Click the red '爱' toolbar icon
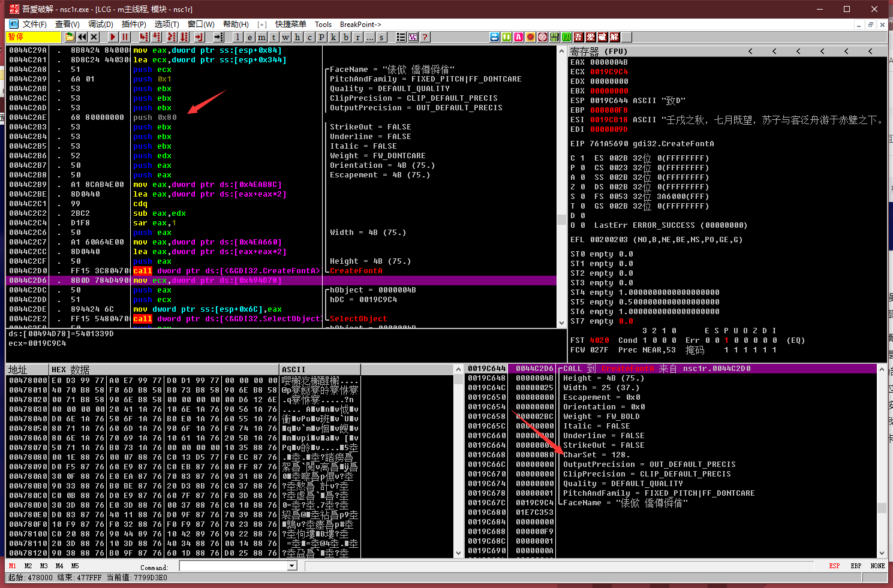This screenshot has height=588, width=893. point(591,37)
